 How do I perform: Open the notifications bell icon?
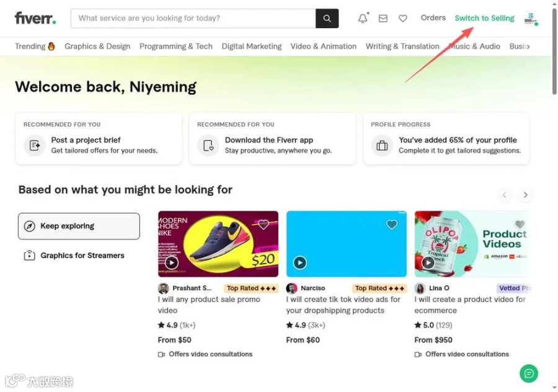click(x=363, y=18)
